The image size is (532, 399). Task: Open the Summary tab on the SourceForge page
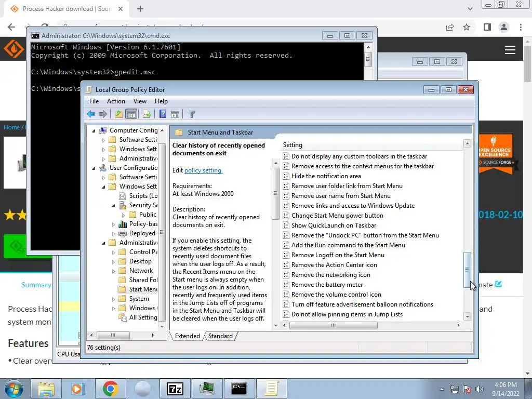(x=36, y=285)
